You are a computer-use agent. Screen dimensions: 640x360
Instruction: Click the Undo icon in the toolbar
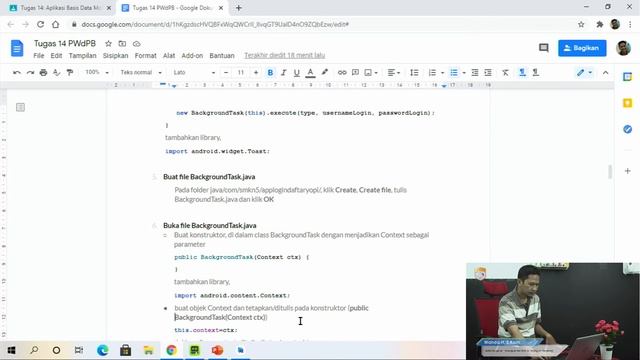pyautogui.click(x=17, y=73)
